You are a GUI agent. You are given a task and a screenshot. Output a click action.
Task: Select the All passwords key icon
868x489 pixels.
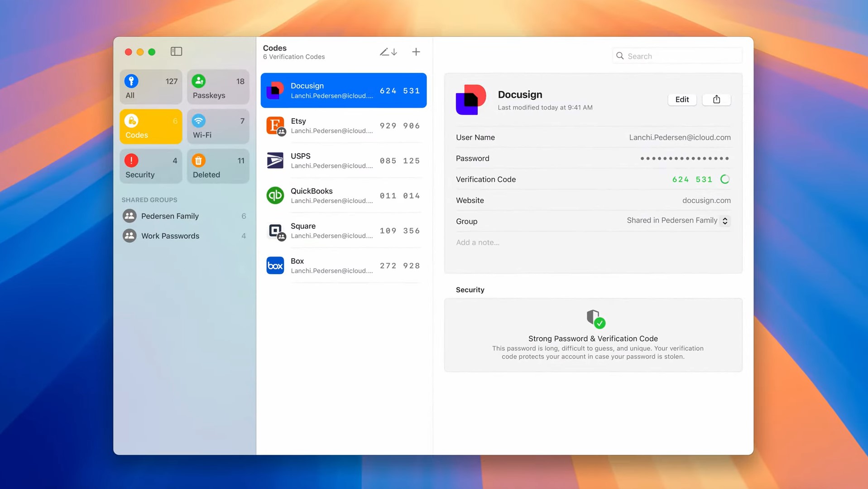tap(131, 81)
